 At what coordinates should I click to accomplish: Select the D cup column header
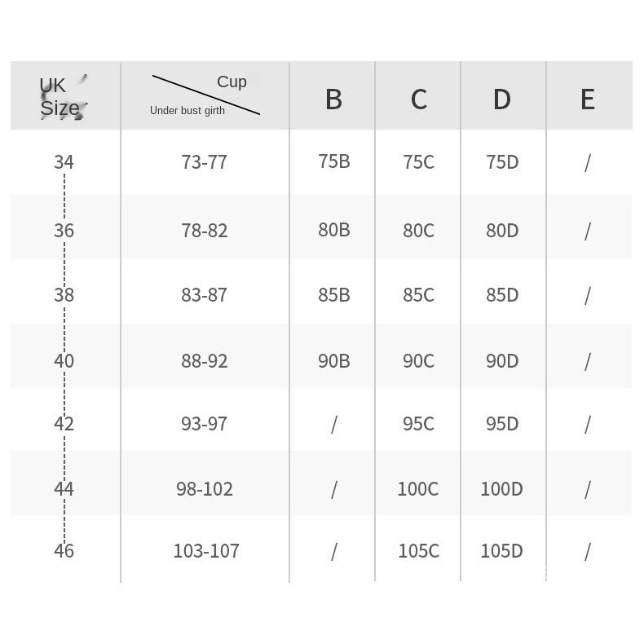coord(502,99)
